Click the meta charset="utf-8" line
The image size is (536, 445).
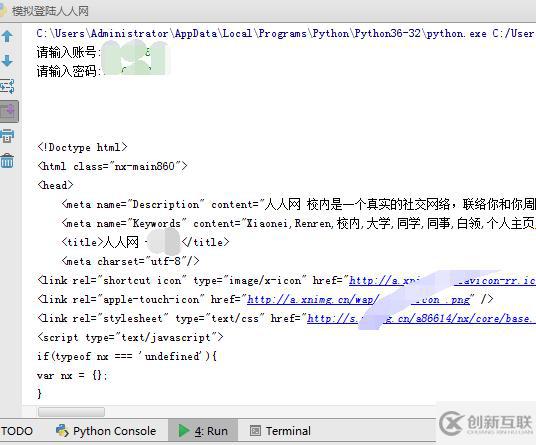point(130,261)
